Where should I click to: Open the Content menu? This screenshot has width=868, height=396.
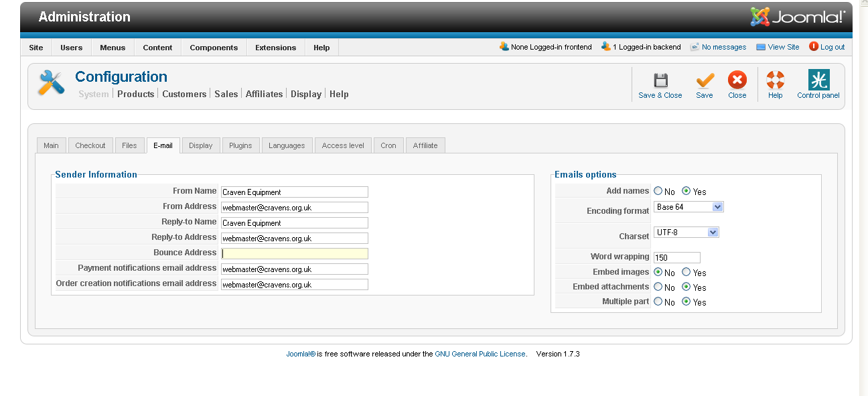(x=157, y=48)
